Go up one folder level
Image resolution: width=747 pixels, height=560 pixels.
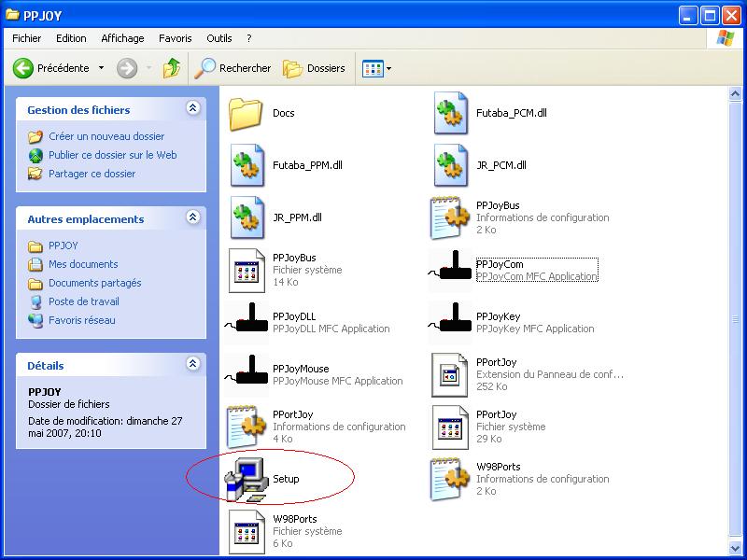click(x=172, y=68)
